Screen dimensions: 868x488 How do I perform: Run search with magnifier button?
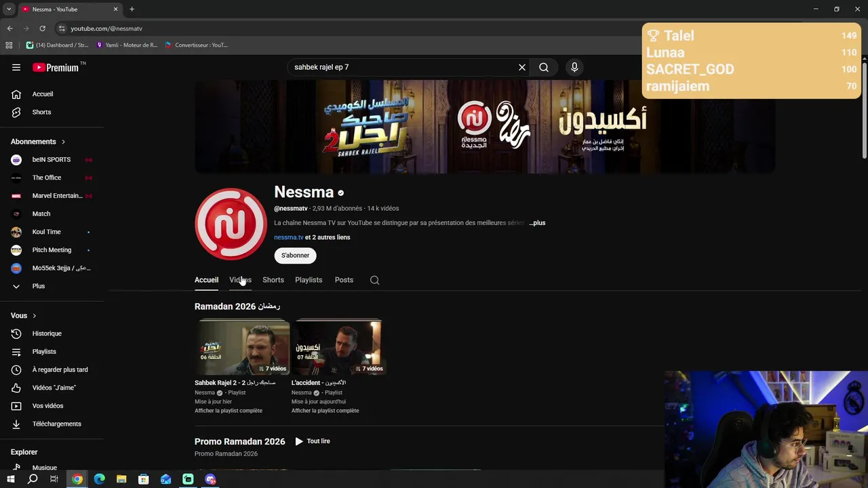pos(544,67)
